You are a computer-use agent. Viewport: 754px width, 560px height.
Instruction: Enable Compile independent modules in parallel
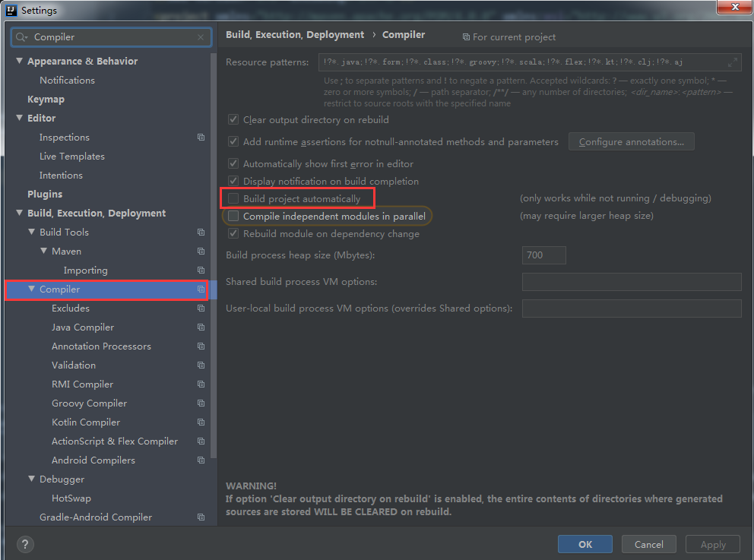pyautogui.click(x=233, y=217)
